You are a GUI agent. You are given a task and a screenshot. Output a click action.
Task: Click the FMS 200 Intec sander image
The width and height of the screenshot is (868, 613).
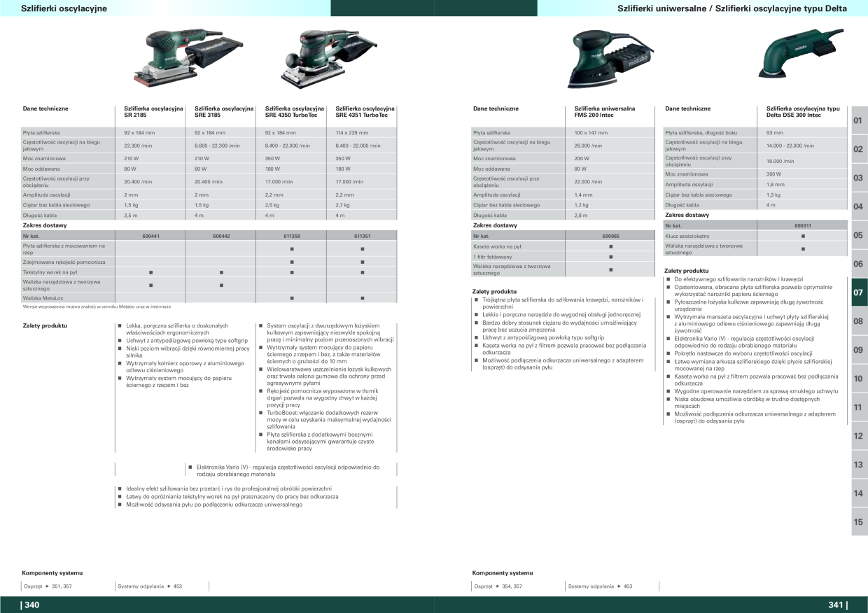coord(610,57)
